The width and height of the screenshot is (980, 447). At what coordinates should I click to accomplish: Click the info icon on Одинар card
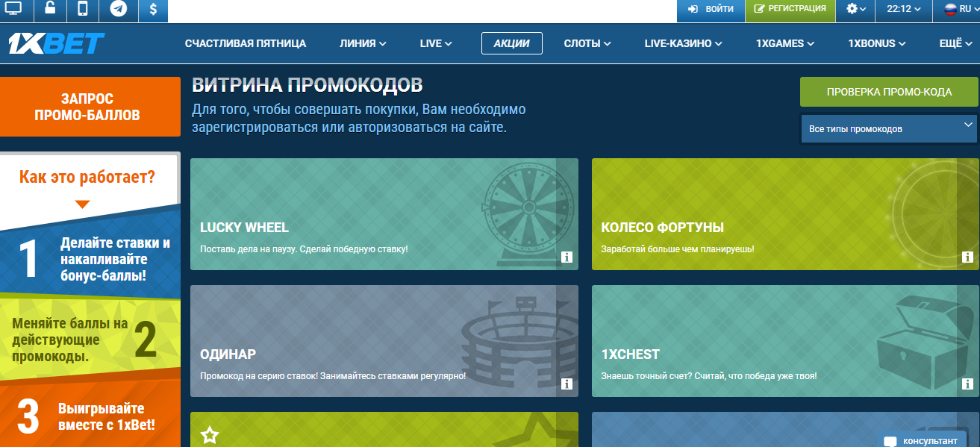567,384
